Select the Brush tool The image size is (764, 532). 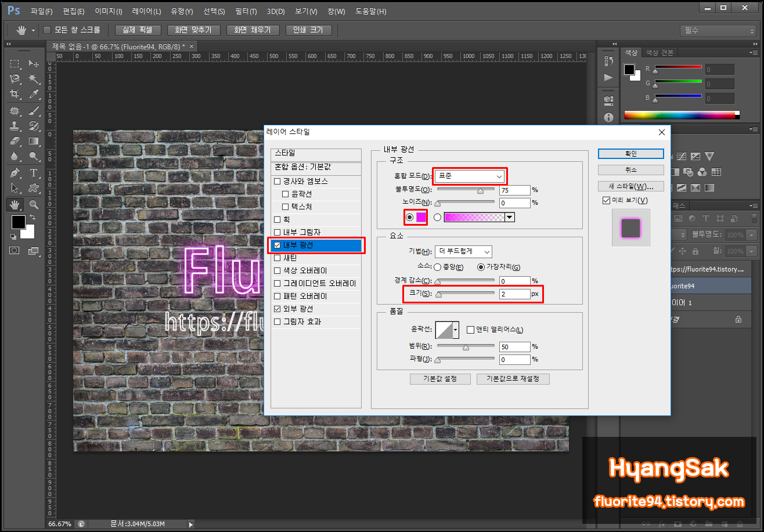click(x=34, y=110)
